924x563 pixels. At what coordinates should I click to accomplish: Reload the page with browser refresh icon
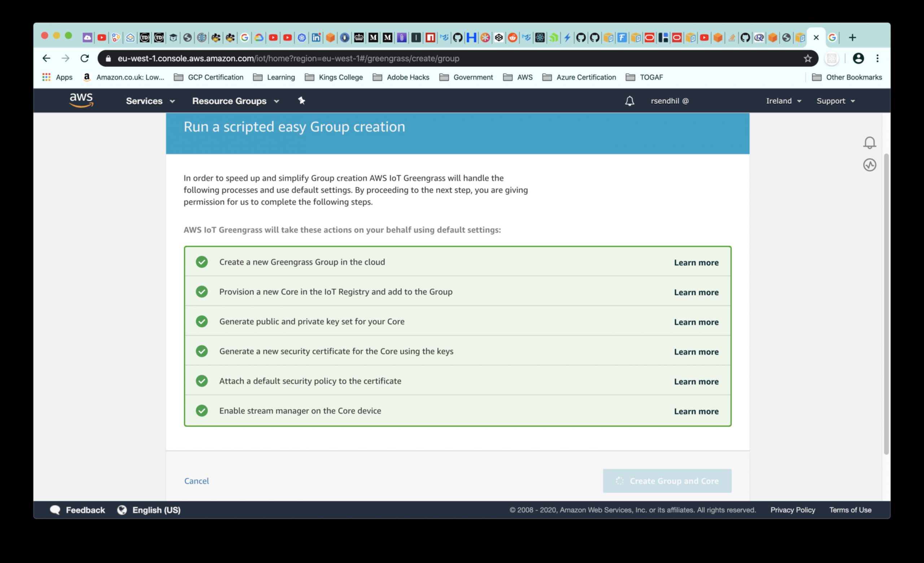point(85,58)
